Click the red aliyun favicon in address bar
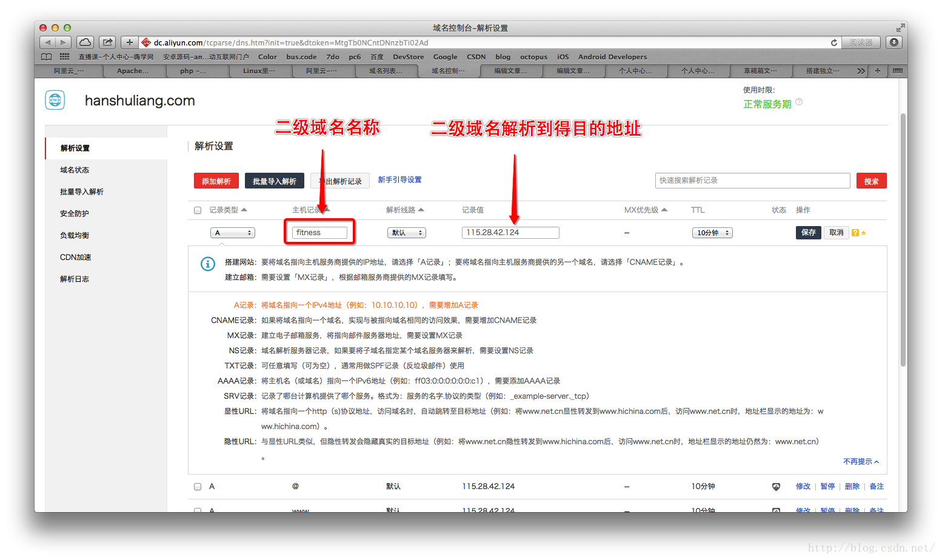The width and height of the screenshot is (942, 560). click(x=146, y=42)
